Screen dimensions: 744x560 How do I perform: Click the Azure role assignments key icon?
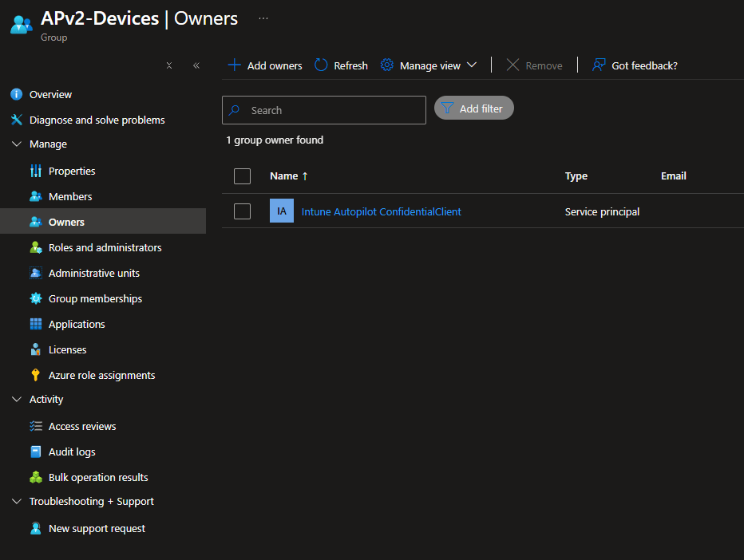(x=36, y=375)
